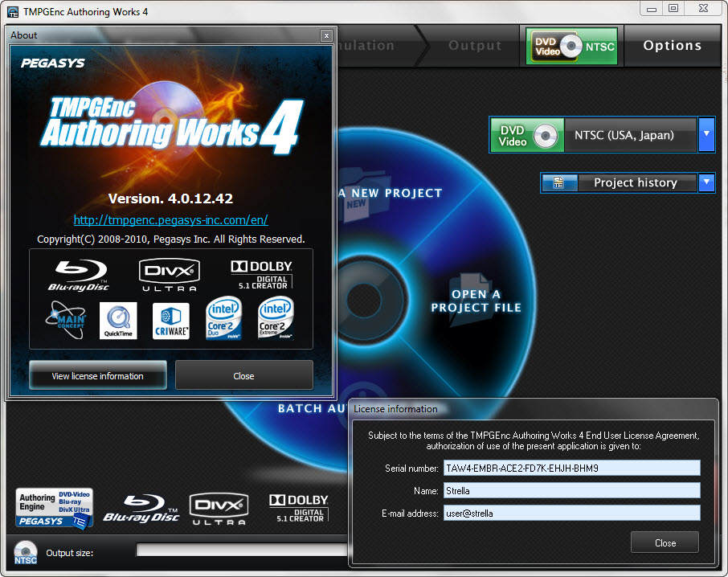
Task: Click the View license information button
Action: coord(98,375)
